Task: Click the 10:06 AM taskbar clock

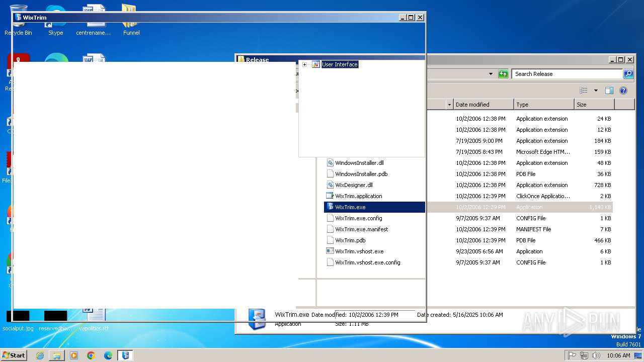Action: coord(618,355)
